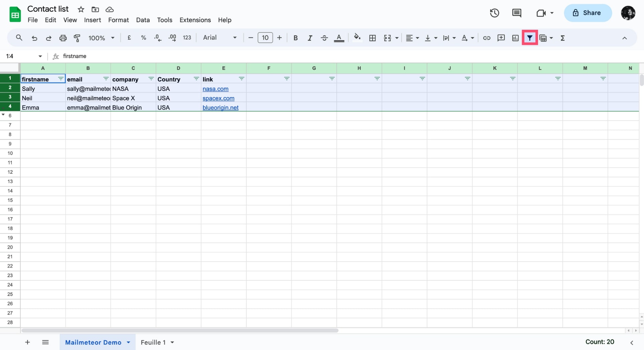
Task: Open email column filter menu
Action: [106, 79]
